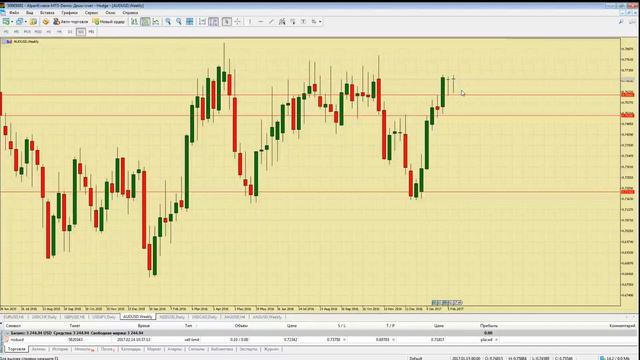The image size is (640, 360).
Task: Tile chart windows with grid icon
Action: click(190, 21)
